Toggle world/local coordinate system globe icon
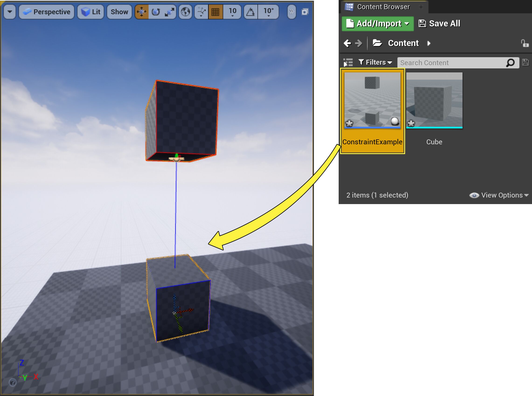 click(185, 12)
